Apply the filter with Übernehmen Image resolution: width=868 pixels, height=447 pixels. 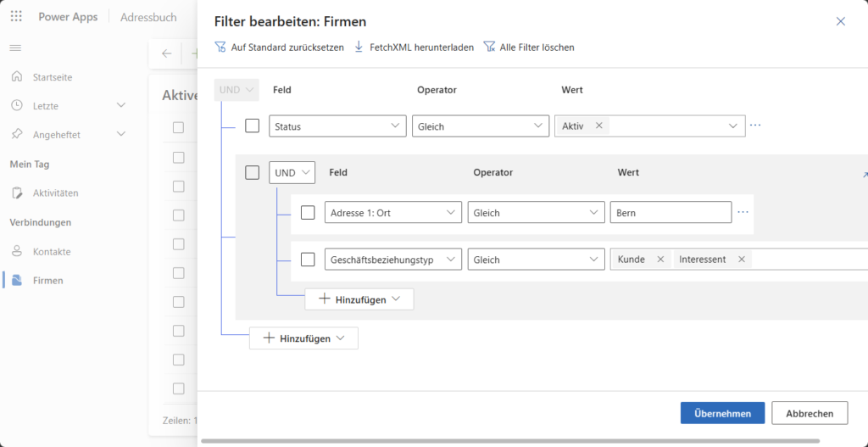[x=722, y=413]
